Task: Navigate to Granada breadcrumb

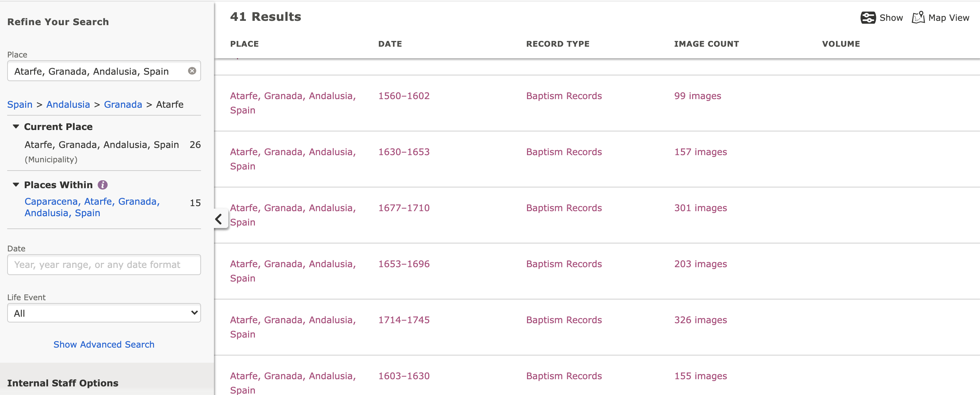Action: 123,104
